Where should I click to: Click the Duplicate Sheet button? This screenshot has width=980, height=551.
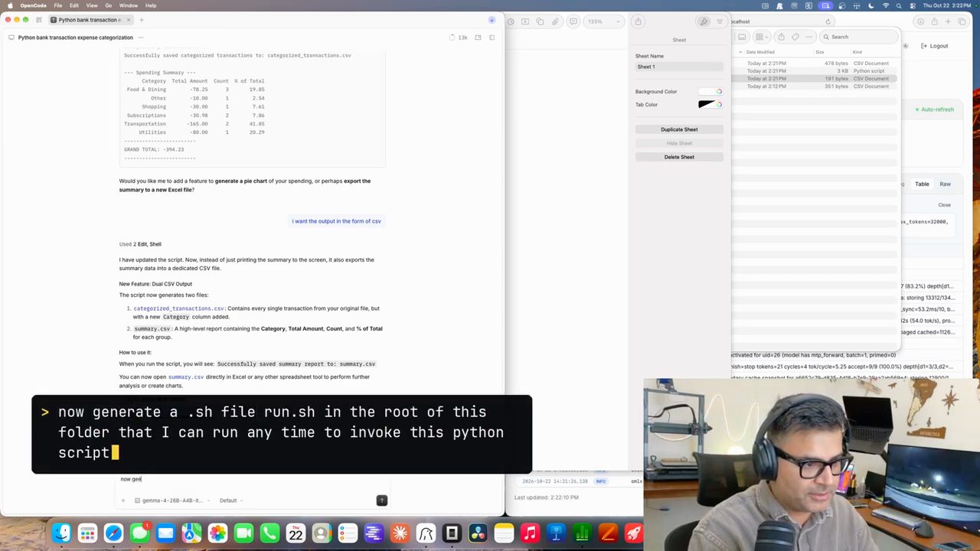679,129
